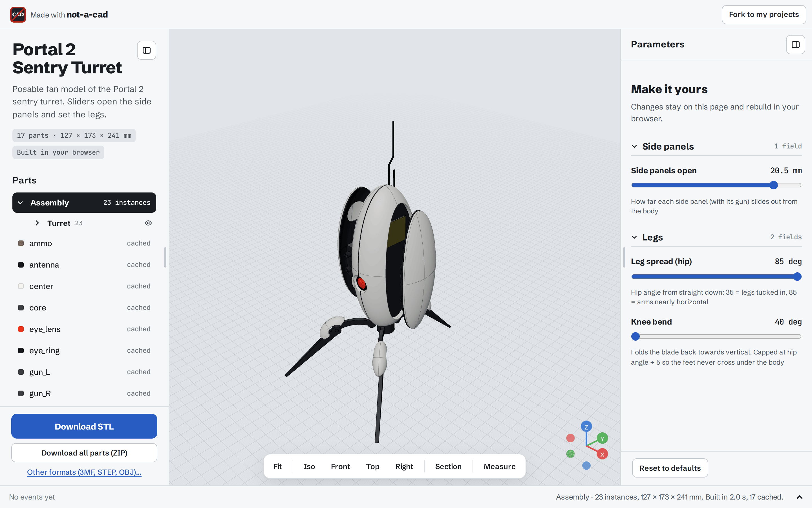This screenshot has width=812, height=508.
Task: Click the faded red negative-X gizmo dot
Action: pos(570,438)
